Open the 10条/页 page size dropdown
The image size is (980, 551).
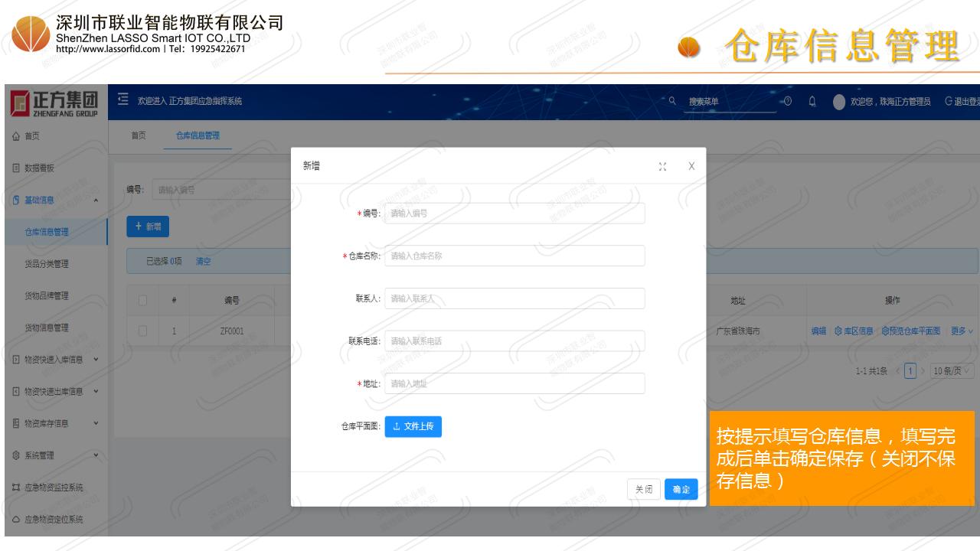952,371
